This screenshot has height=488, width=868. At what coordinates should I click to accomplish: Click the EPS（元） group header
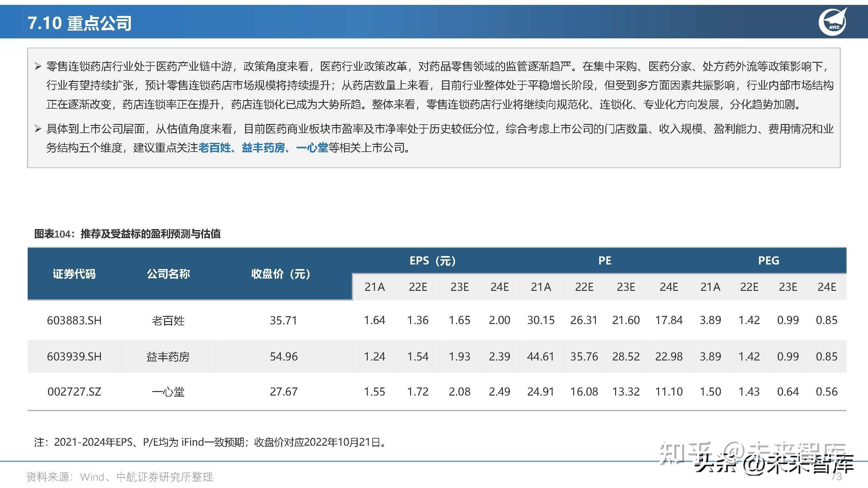(x=432, y=261)
